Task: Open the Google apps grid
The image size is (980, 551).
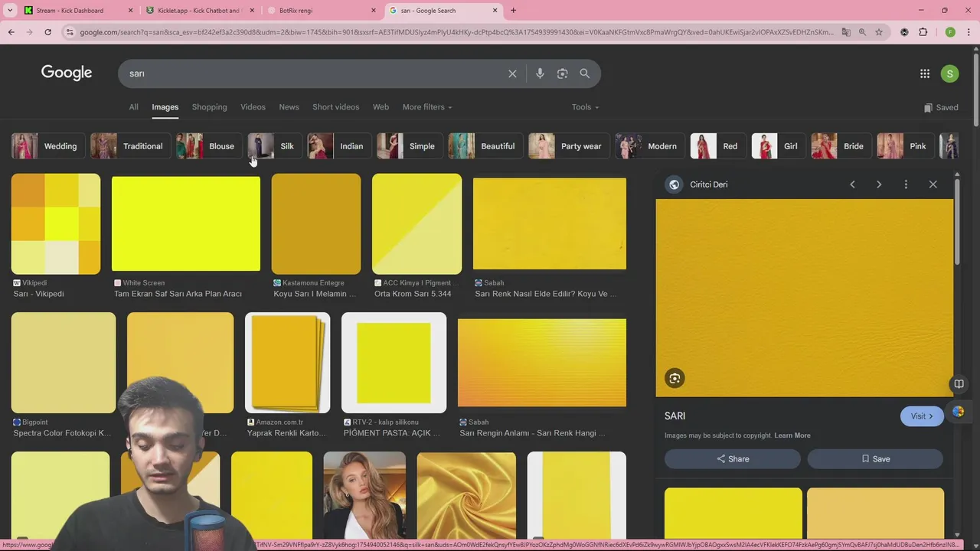Action: 925,73
